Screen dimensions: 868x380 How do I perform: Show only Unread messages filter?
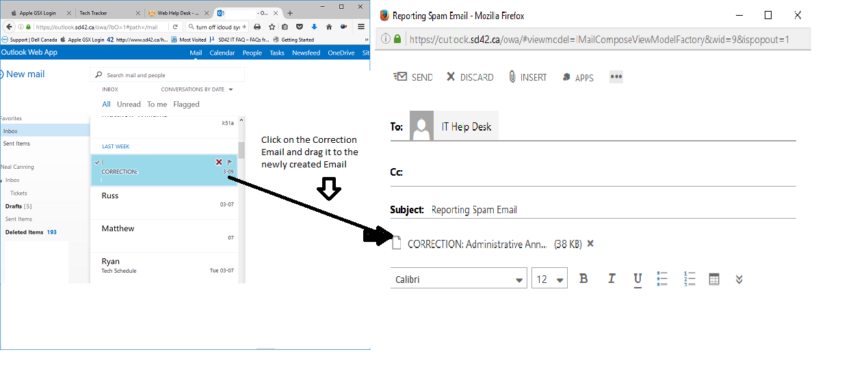click(x=129, y=105)
